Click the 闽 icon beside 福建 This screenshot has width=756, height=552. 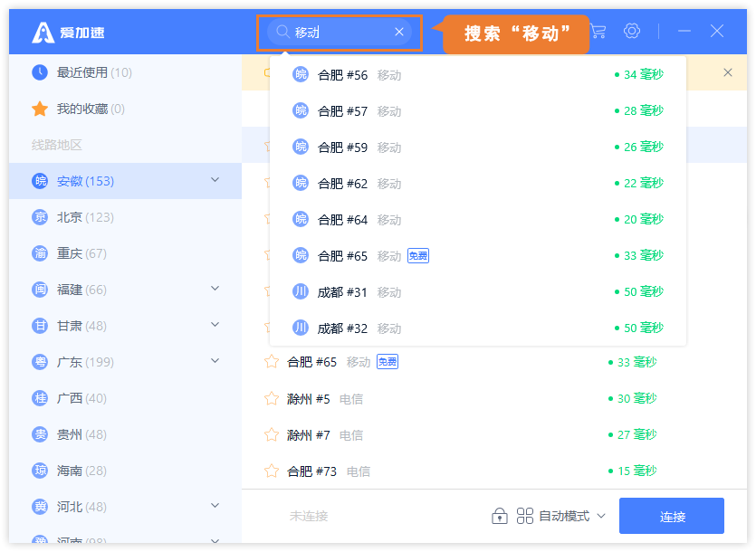(40, 290)
